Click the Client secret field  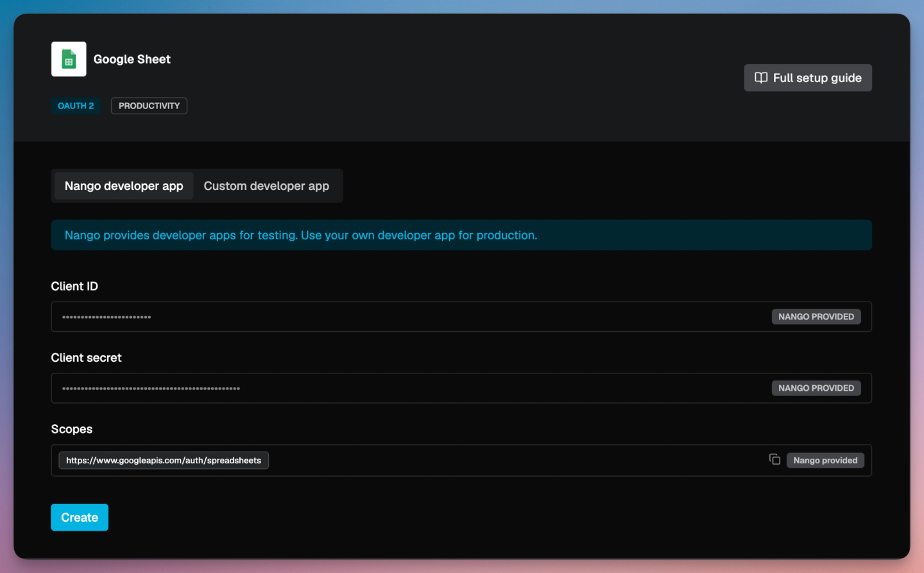(x=461, y=388)
